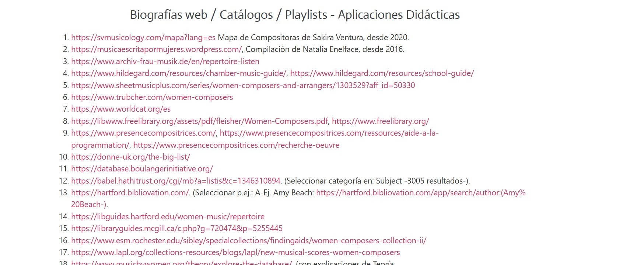Visit the www.freelibrary.org homepage link
The width and height of the screenshot is (644, 265).
click(380, 121)
